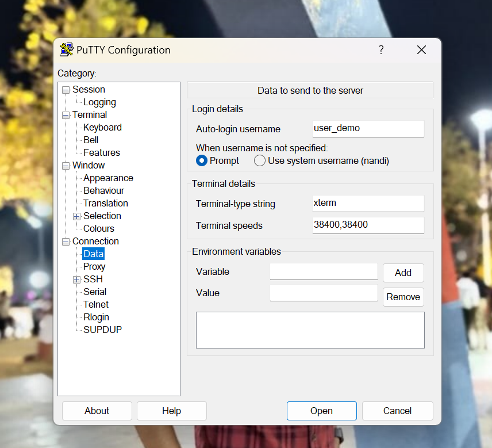Collapse the Connection tree node
Image resolution: width=492 pixels, height=448 pixels.
(66, 242)
